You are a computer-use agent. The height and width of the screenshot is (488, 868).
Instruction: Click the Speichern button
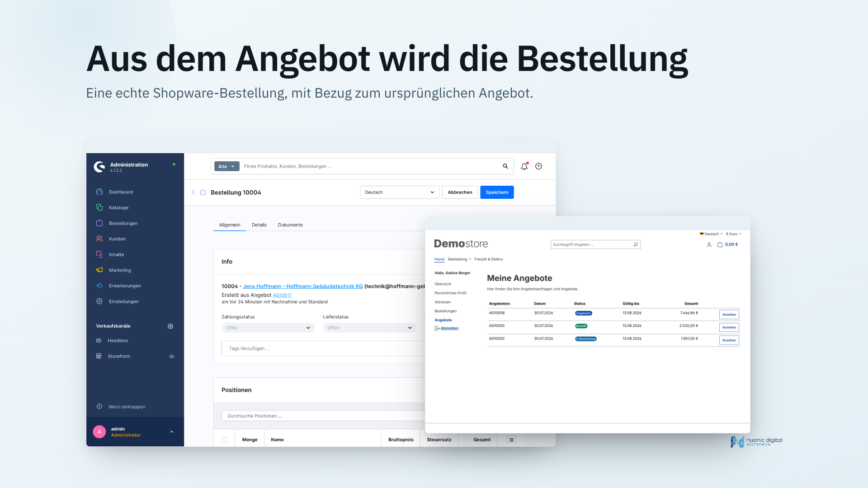click(x=497, y=192)
